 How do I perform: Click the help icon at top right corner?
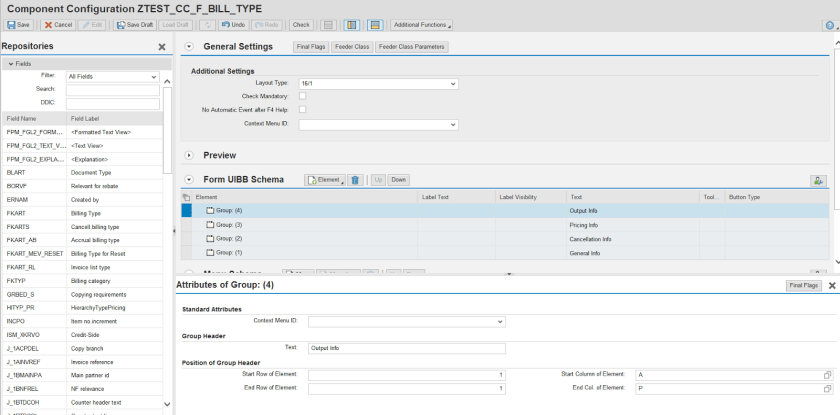click(830, 25)
